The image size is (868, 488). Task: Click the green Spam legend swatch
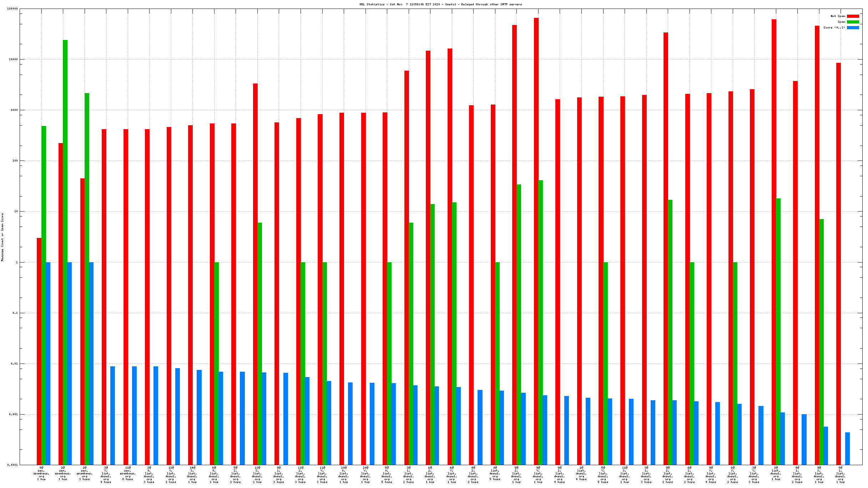pyautogui.click(x=853, y=22)
